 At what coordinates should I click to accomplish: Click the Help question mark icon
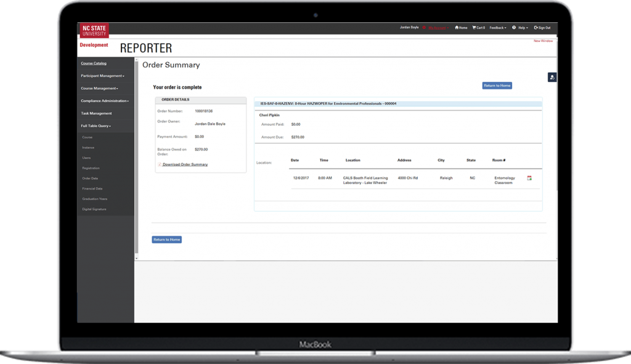point(514,28)
